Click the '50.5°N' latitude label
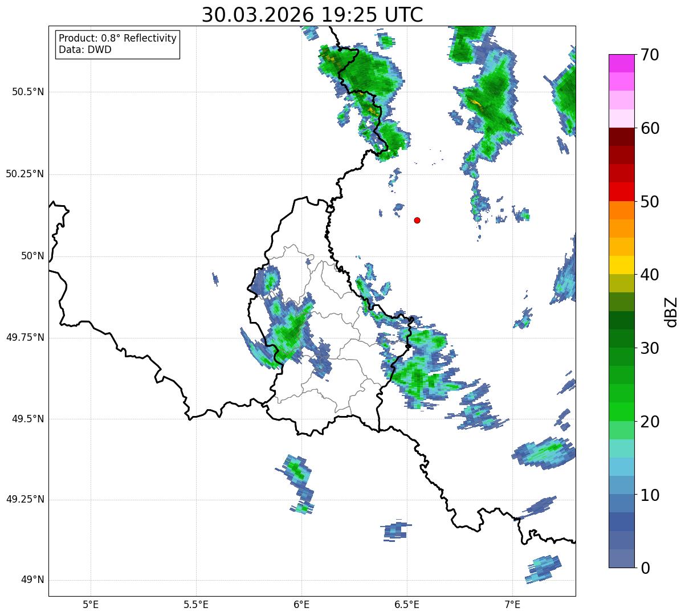Viewport: 685px width, 616px height. click(x=28, y=92)
